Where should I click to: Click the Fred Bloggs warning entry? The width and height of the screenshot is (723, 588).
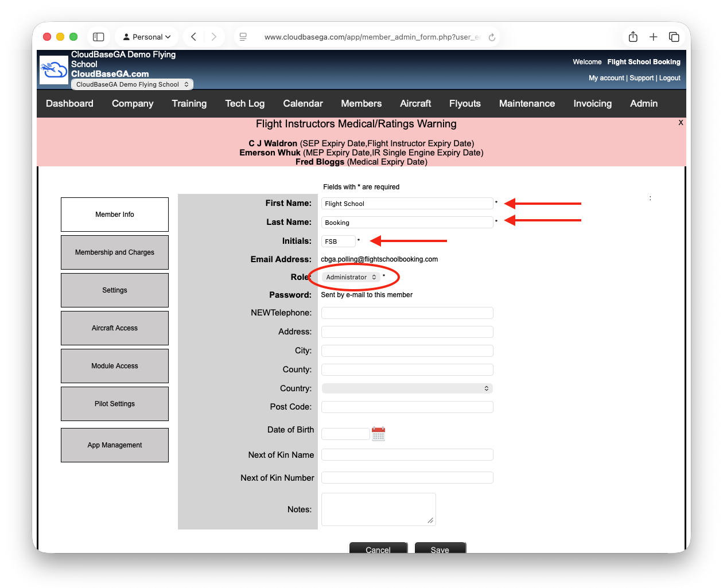(361, 162)
